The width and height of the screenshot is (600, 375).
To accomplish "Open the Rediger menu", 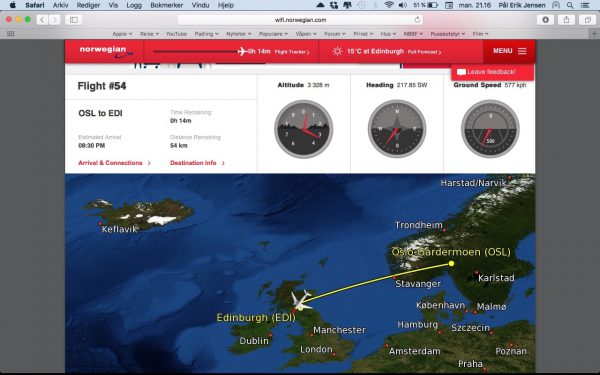I will 88,5.
